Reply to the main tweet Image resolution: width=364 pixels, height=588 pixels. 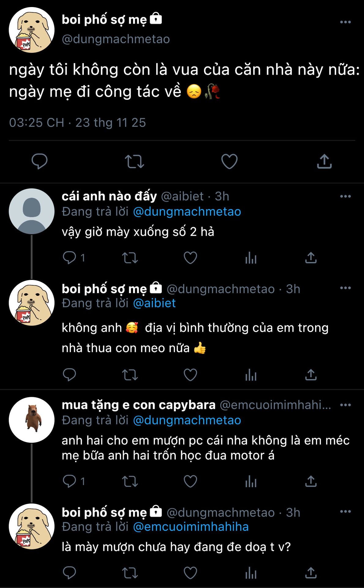point(39,161)
